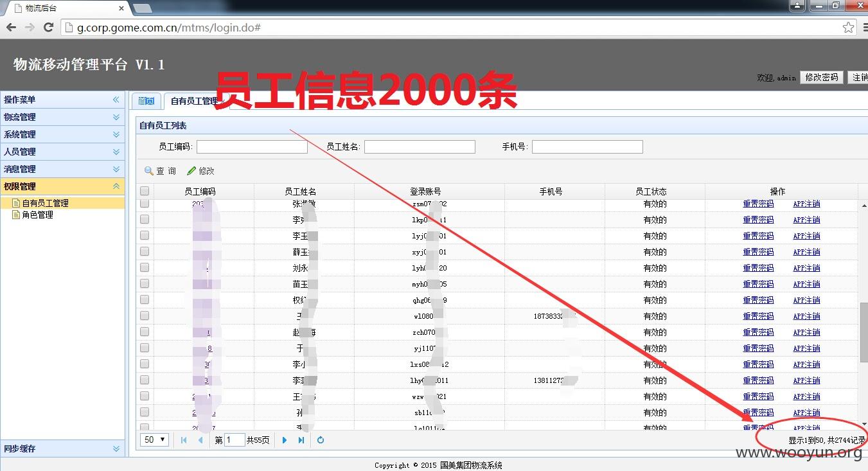
Task: Switch to the 首页 tab
Action: pos(146,101)
